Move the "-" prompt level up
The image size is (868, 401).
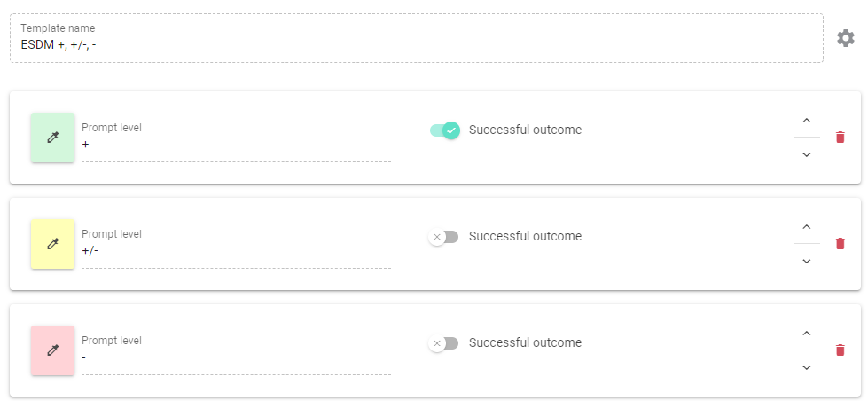click(806, 333)
